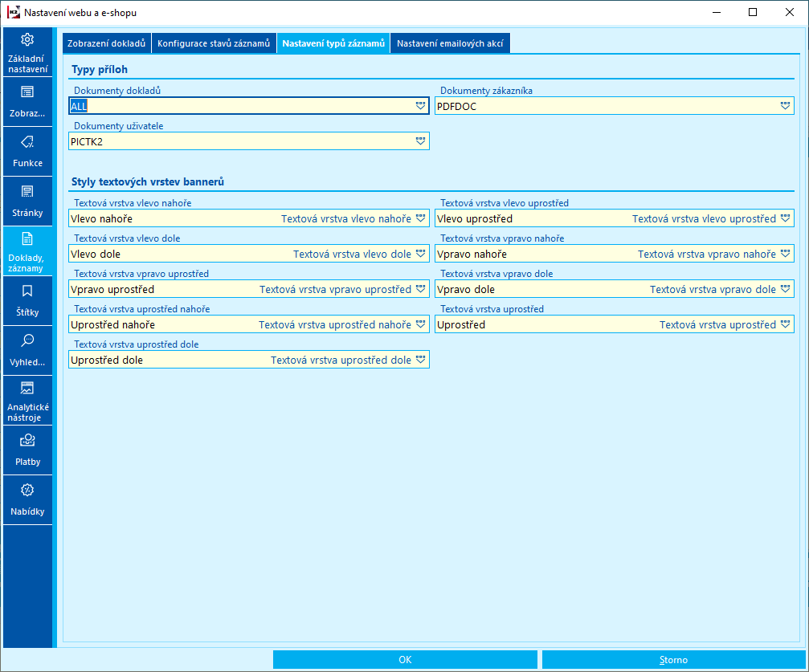
Task: Open the Zobrazení sidebar icon
Action: click(27, 92)
